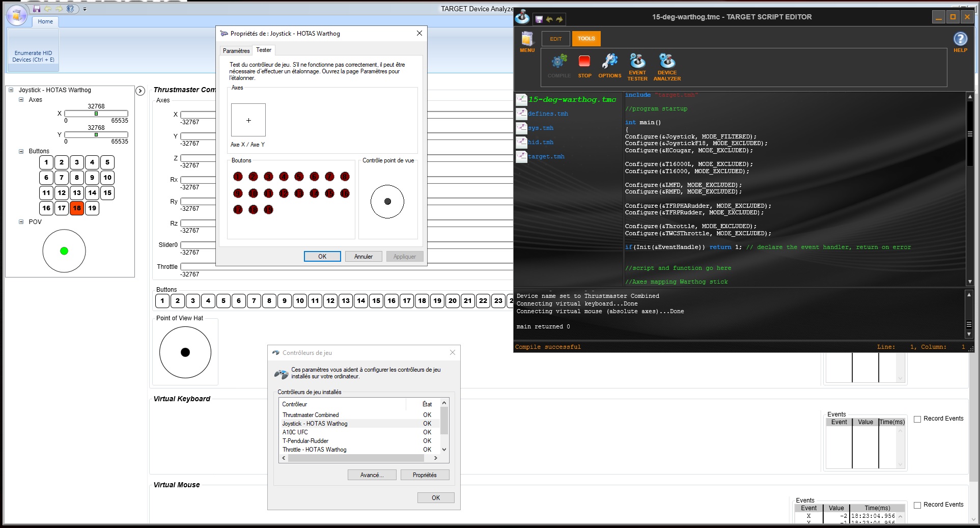Click joystick button 1 indicator in tree
Viewport: 980px width, 528px height.
[46, 162]
